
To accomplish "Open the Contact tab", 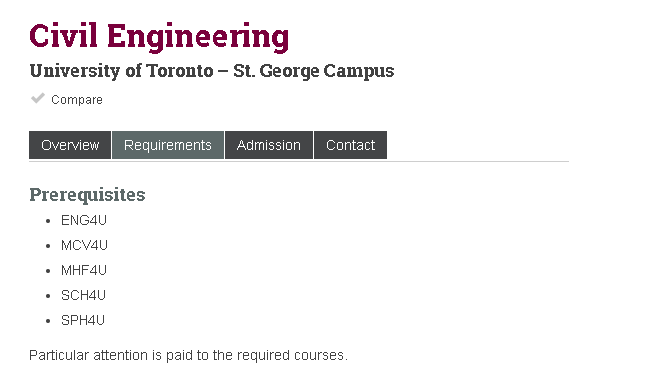I will click(350, 145).
